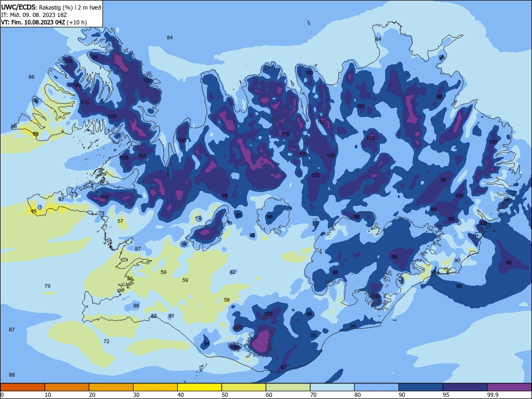Viewport: 532px width, 399px height.
Task: Click the humidity value 46 on the map
Action: click(34, 211)
